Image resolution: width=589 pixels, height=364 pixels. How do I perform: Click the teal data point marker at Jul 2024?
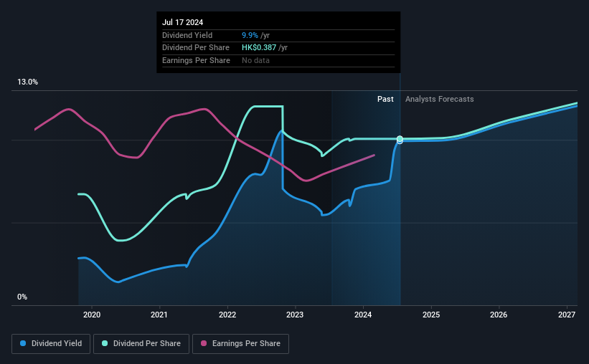(400, 139)
